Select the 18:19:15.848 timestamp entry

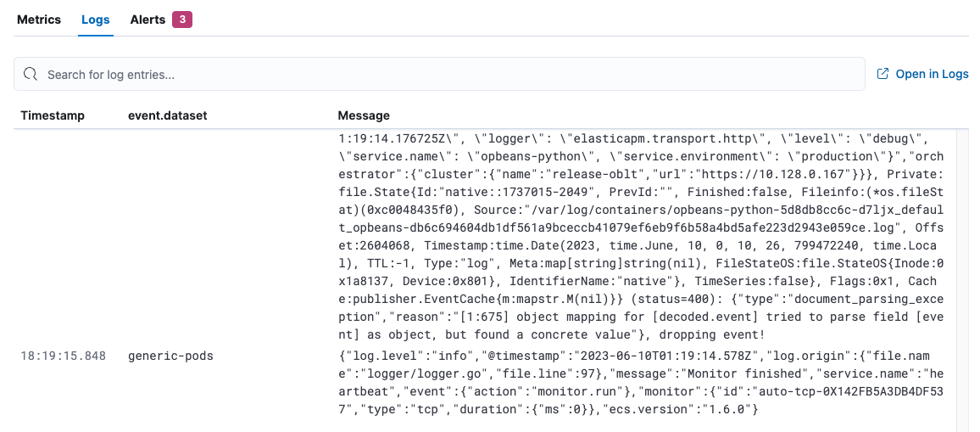[x=64, y=356]
